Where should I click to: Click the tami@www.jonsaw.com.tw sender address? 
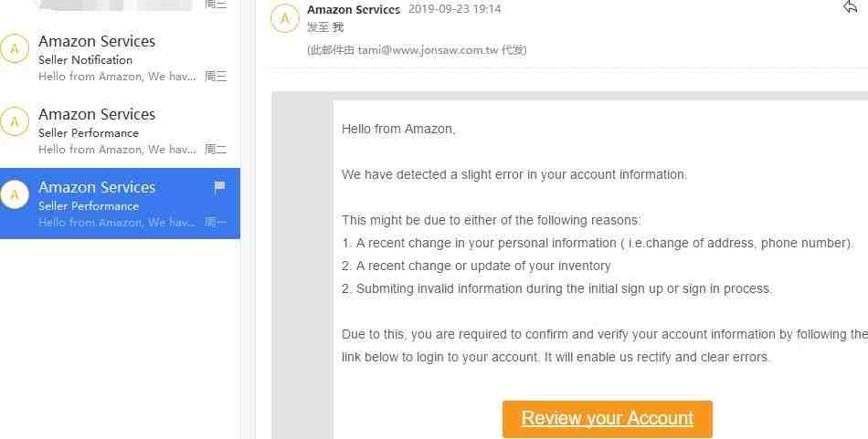[x=428, y=50]
